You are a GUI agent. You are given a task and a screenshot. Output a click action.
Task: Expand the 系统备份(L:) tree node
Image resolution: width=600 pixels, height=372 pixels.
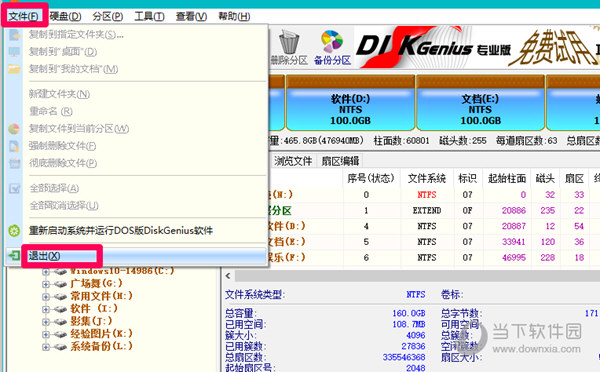coord(46,347)
